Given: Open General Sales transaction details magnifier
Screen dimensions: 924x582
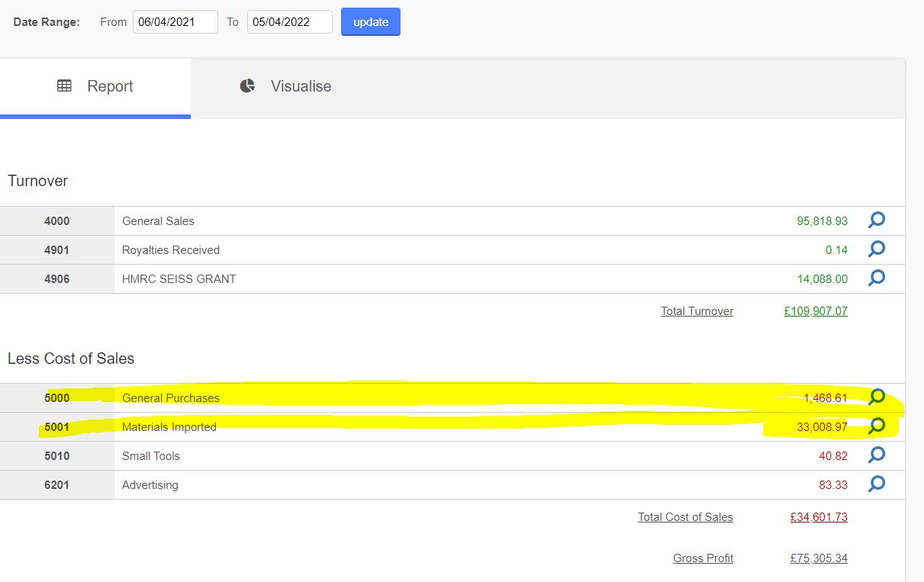Looking at the screenshot, I should [877, 220].
